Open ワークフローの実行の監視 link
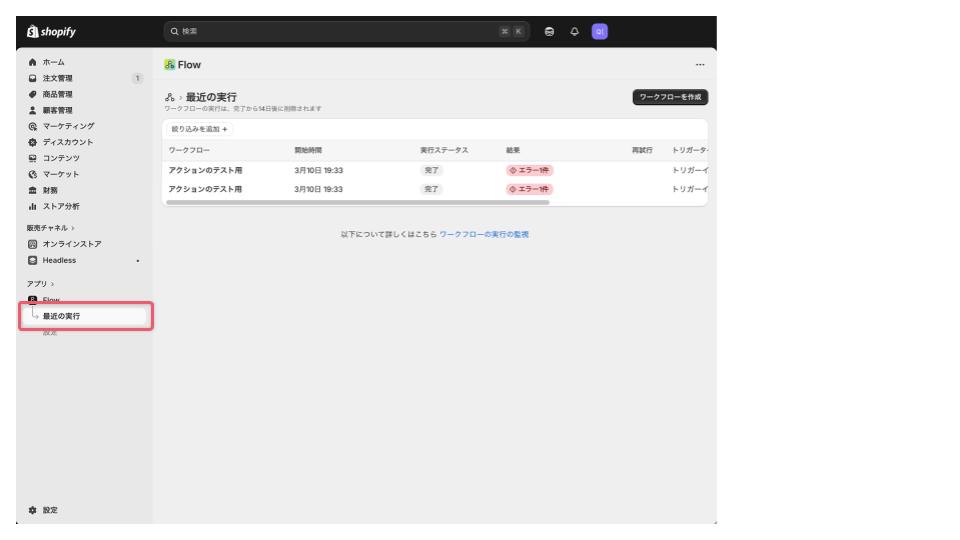The height and width of the screenshot is (540, 960). 484,234
